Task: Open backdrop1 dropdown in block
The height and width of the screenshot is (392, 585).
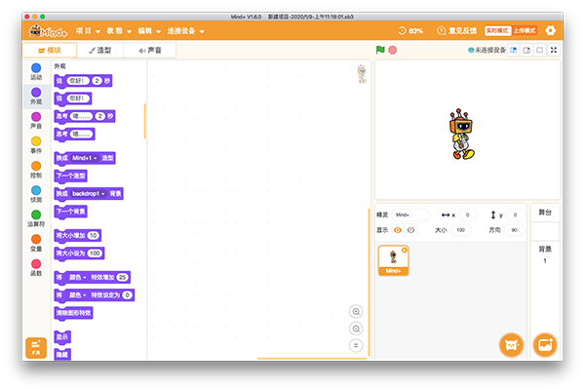Action: coord(89,194)
